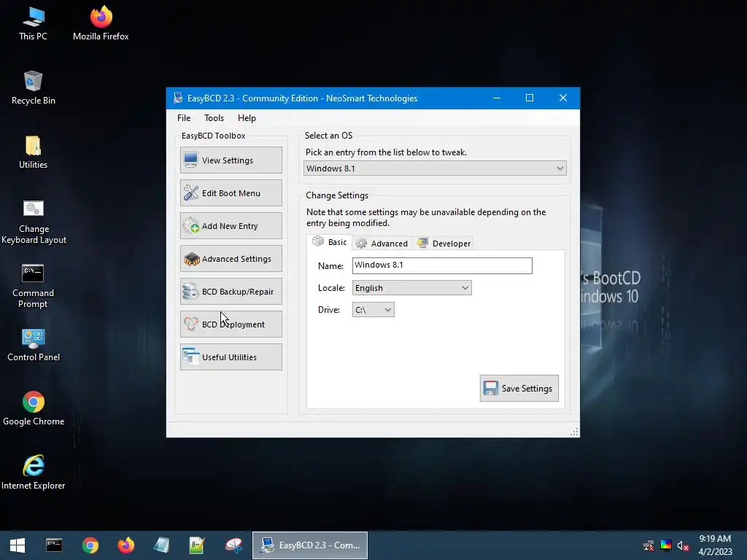Minimize the EasyBCD window
747x560 pixels.
[497, 98]
